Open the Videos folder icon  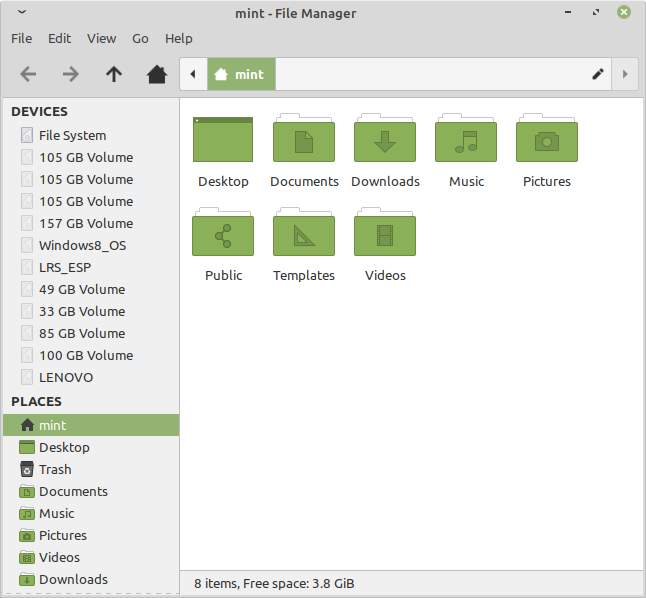[x=385, y=235]
